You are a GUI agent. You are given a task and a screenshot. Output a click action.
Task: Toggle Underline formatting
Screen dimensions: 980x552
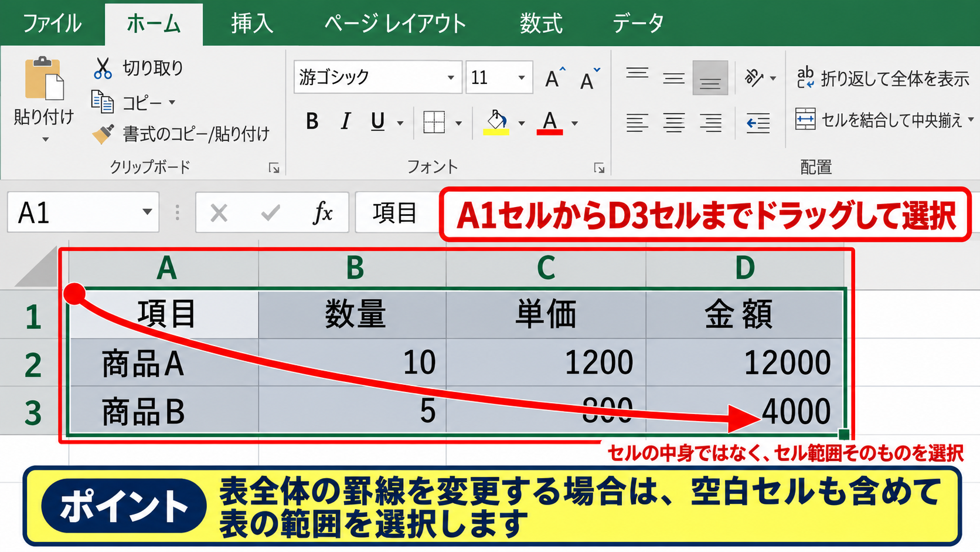pos(377,122)
